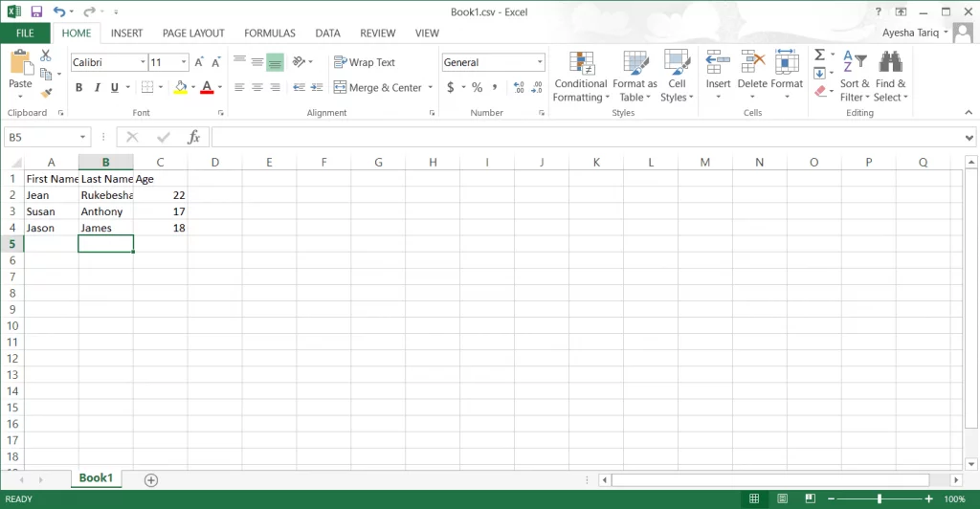Expand the Merge & Center dropdown arrow
This screenshot has width=980, height=509.
point(430,87)
